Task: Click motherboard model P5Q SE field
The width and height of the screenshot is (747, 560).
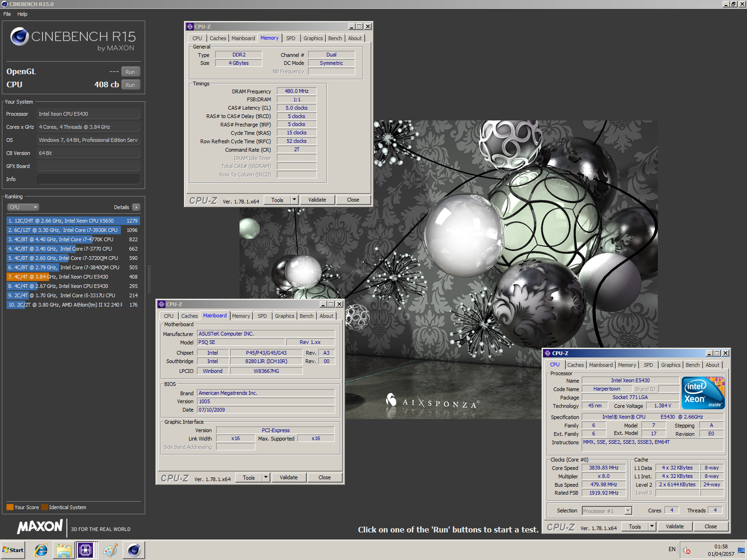Action: tap(240, 342)
